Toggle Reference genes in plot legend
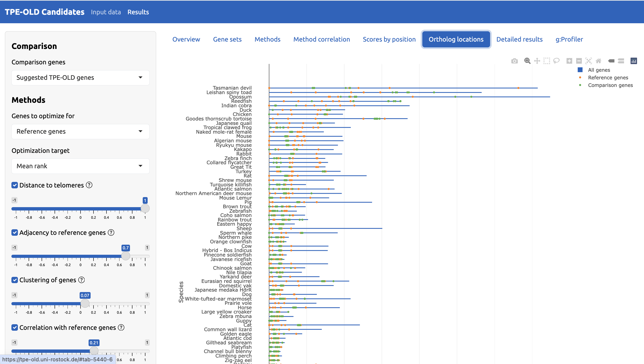The height and width of the screenshot is (364, 644). click(608, 78)
